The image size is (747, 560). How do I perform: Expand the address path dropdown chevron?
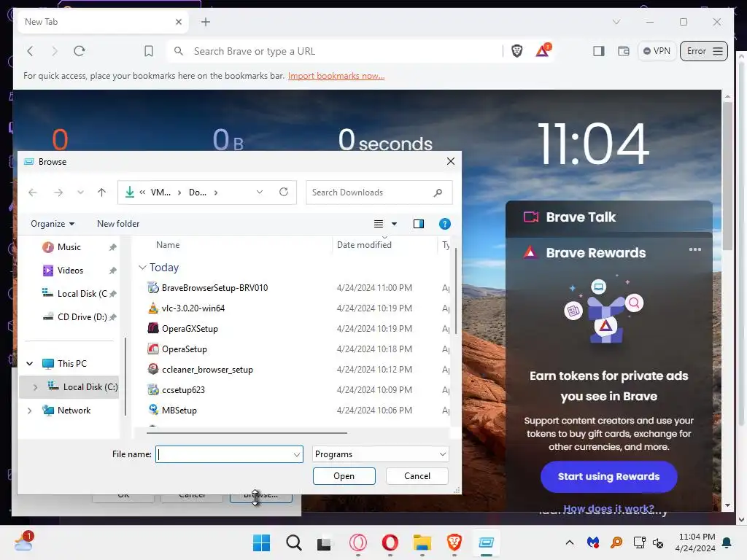click(x=260, y=192)
